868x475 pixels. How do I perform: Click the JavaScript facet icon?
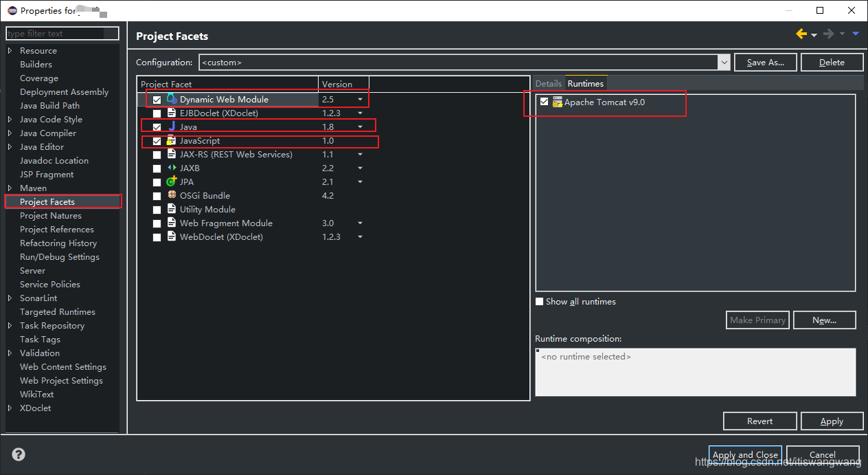tap(172, 140)
